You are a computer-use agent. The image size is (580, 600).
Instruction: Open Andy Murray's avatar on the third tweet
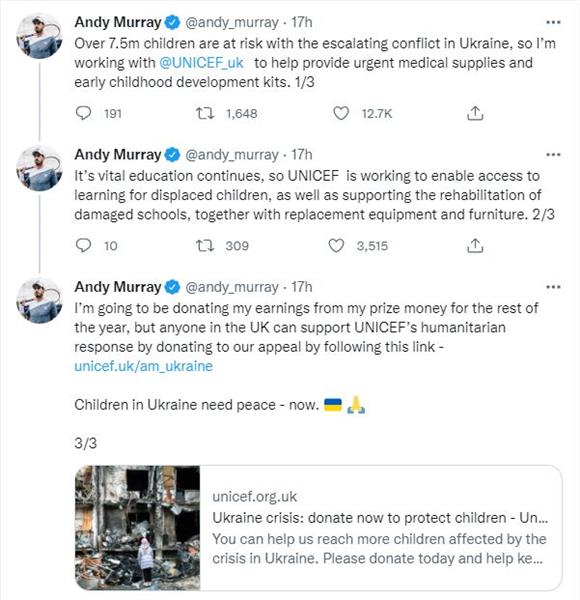point(39,300)
